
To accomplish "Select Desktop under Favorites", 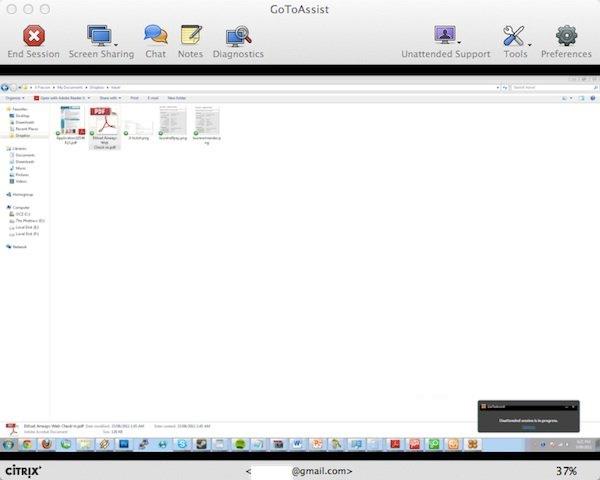I will click(22, 116).
